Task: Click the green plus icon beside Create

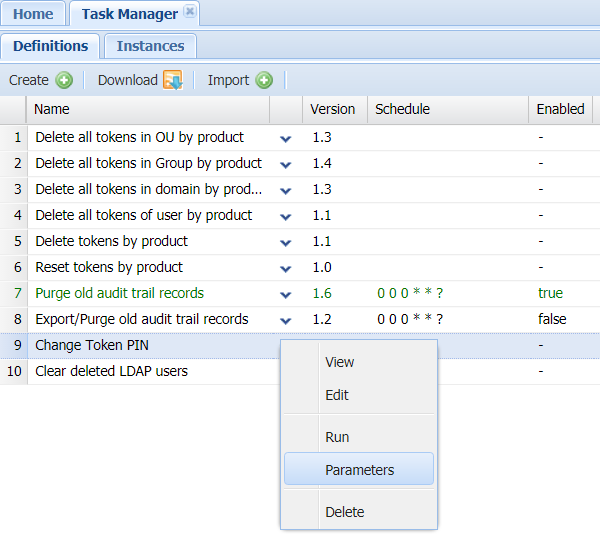Action: 64,80
